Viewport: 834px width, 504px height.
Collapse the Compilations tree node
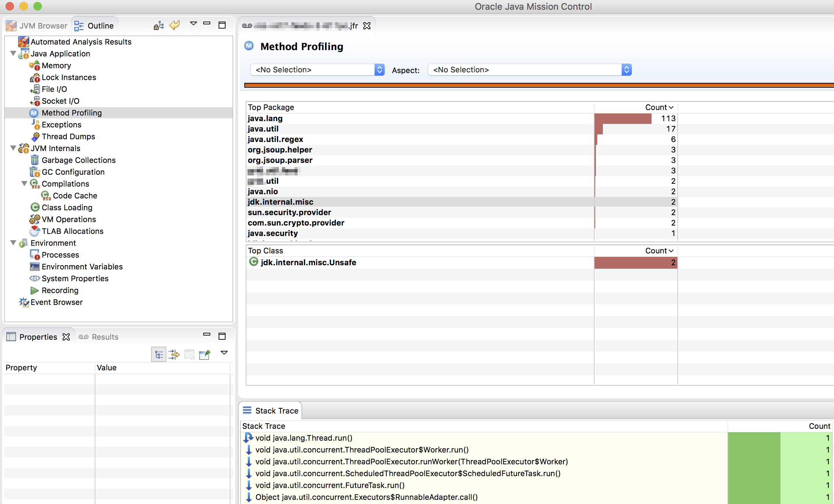click(x=24, y=184)
